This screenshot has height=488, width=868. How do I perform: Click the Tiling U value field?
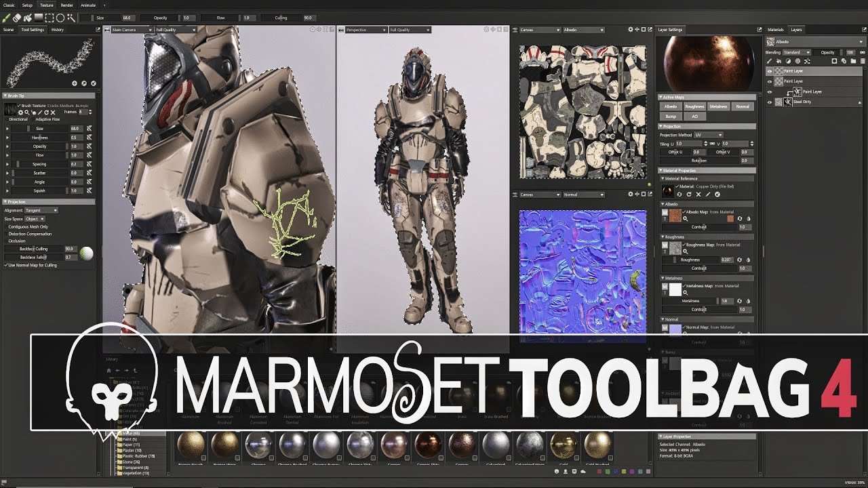pyautogui.click(x=690, y=143)
